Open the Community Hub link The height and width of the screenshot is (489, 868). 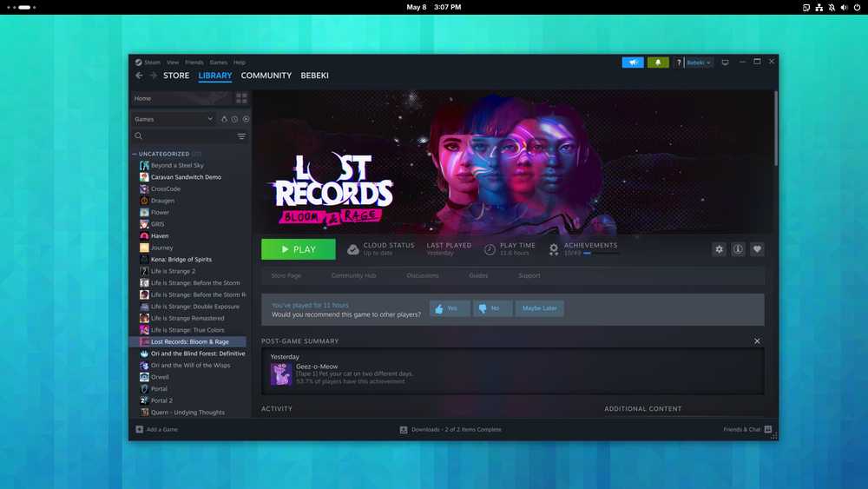click(x=354, y=276)
